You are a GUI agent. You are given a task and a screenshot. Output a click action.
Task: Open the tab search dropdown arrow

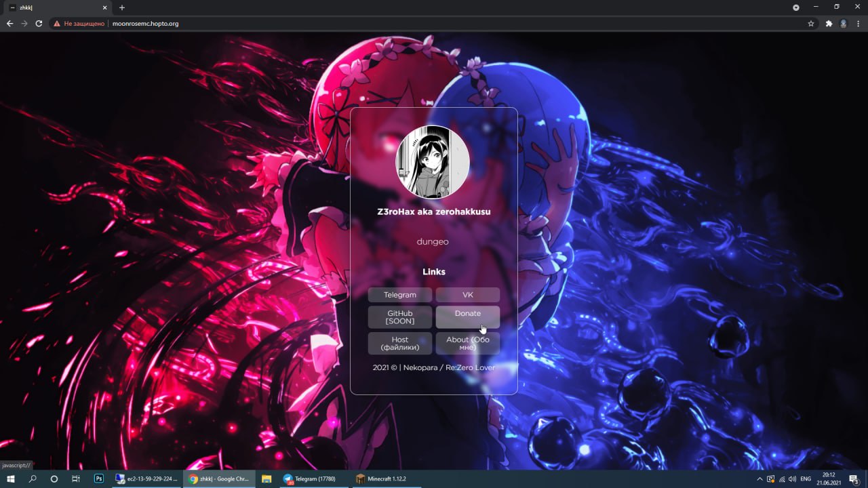coord(796,7)
